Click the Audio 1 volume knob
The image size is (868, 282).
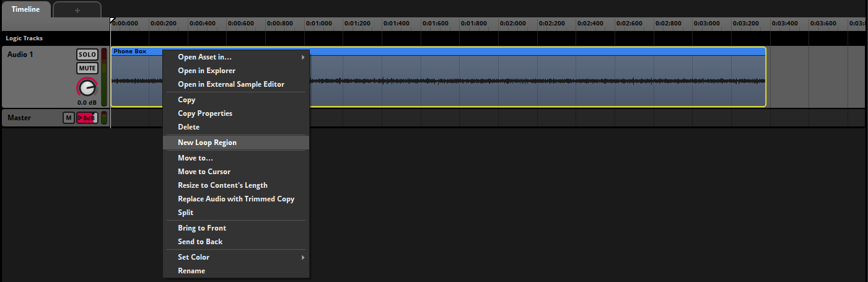(x=87, y=88)
